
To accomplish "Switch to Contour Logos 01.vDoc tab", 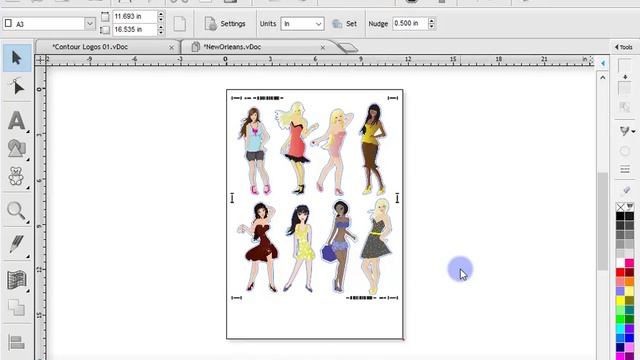I will pyautogui.click(x=91, y=47).
